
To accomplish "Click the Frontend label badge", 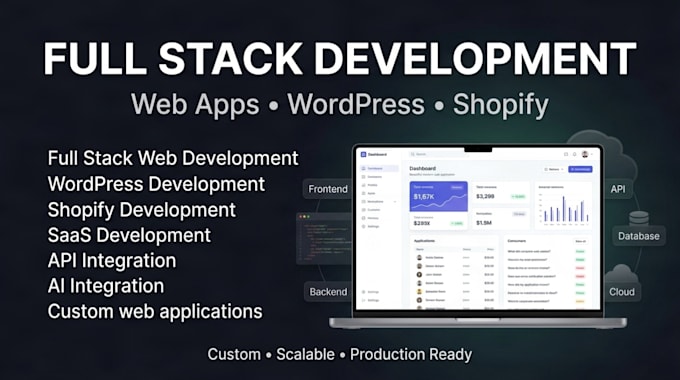I will [328, 189].
